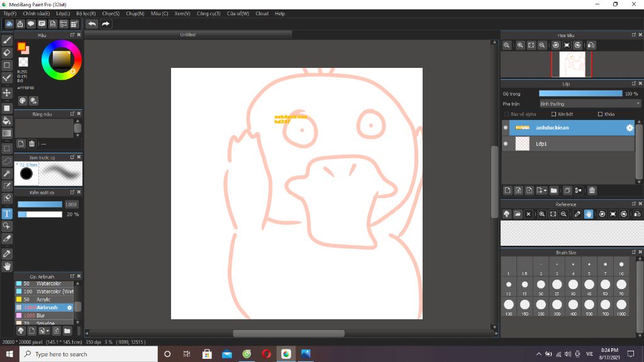
Task: Activate hand tool in Reference panel
Action: coord(589,214)
